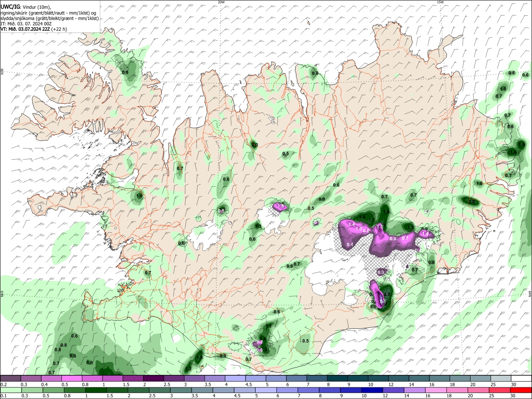Select the bright pink 0.5 snow legend swatch
This screenshot has height=399, width=532.
pos(72,379)
